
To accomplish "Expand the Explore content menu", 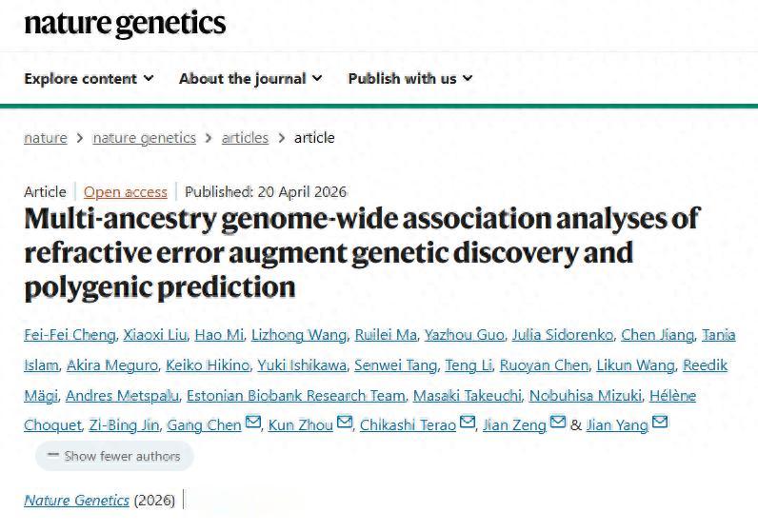I will 89,78.
